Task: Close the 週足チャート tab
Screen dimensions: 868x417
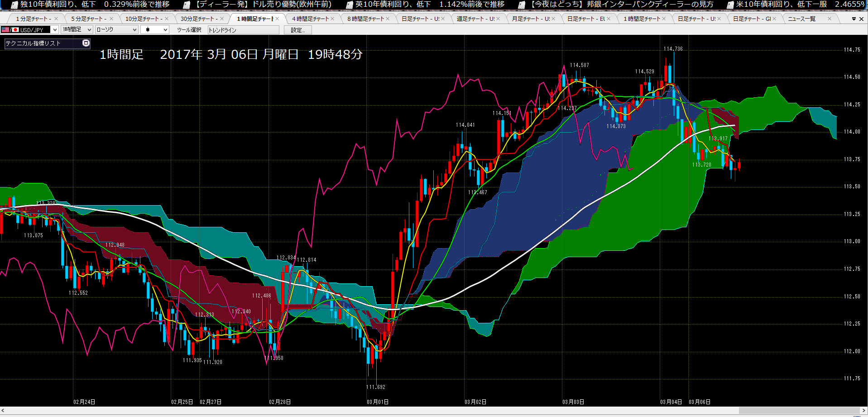Action: pyautogui.click(x=498, y=19)
